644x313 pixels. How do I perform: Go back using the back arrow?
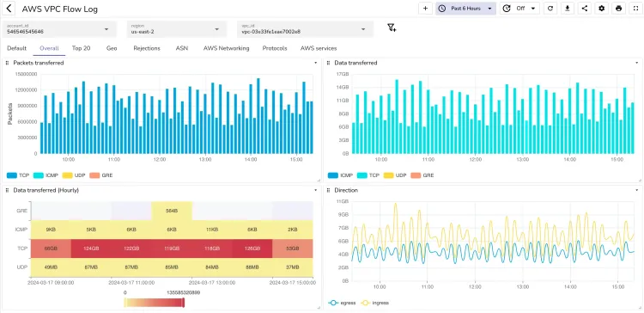click(x=9, y=9)
